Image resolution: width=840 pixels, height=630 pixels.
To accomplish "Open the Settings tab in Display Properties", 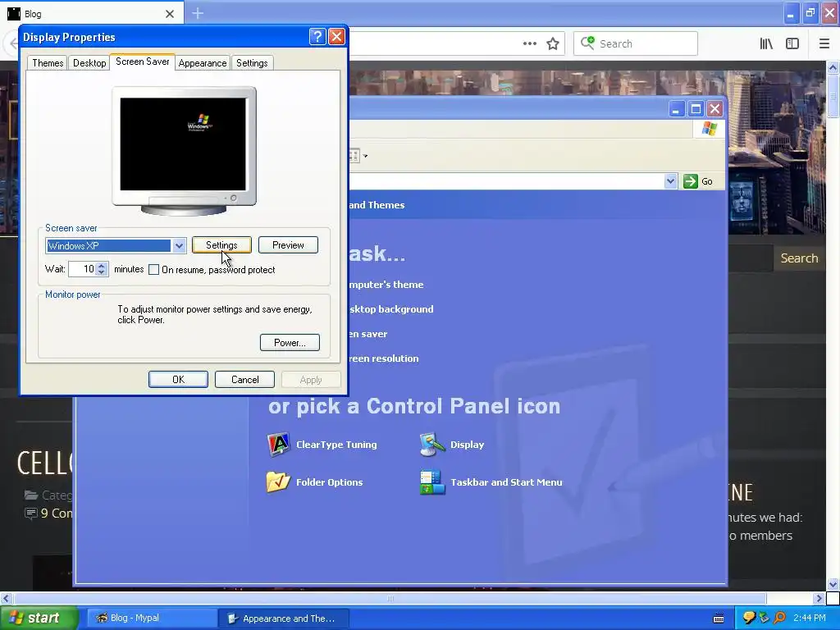I will click(252, 63).
